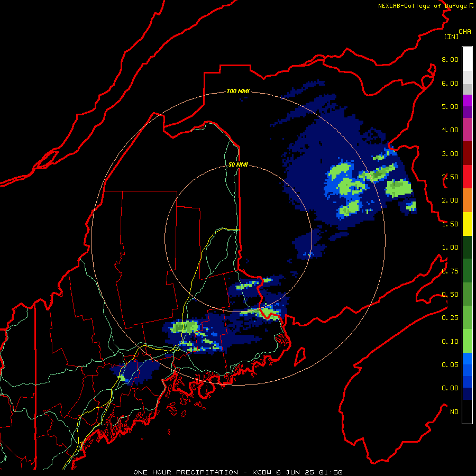Click the ND legend label

[454, 412]
